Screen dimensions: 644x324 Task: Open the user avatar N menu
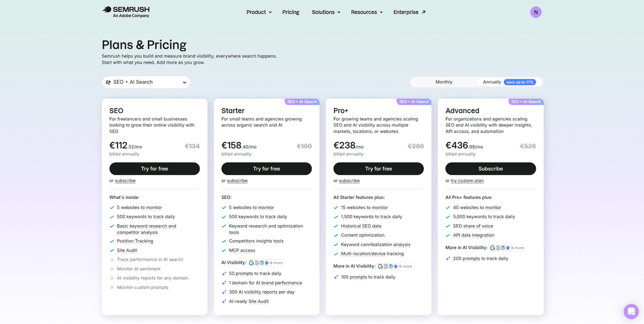pyautogui.click(x=535, y=12)
